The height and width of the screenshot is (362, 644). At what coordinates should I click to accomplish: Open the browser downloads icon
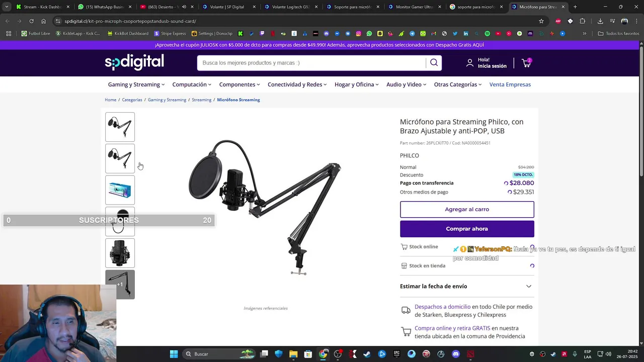coord(600,21)
